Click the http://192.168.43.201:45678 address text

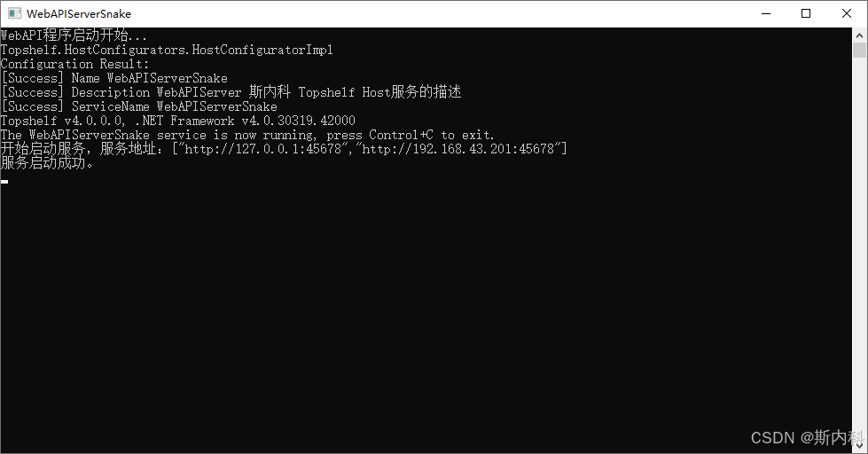click(457, 149)
